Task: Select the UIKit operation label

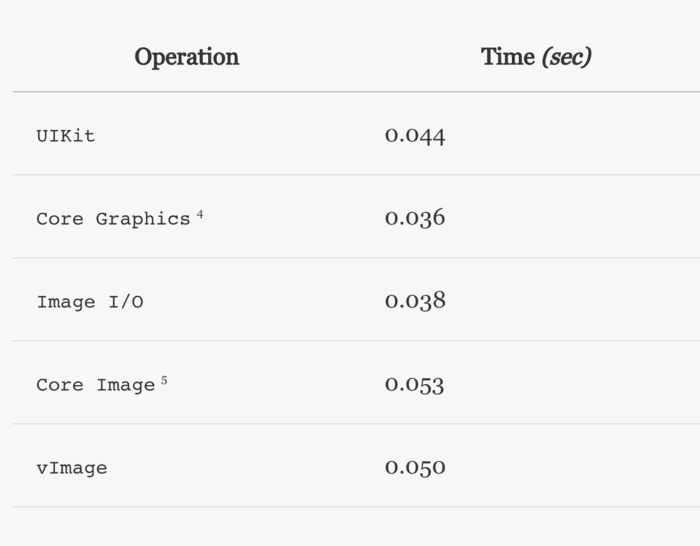Action: [x=66, y=136]
